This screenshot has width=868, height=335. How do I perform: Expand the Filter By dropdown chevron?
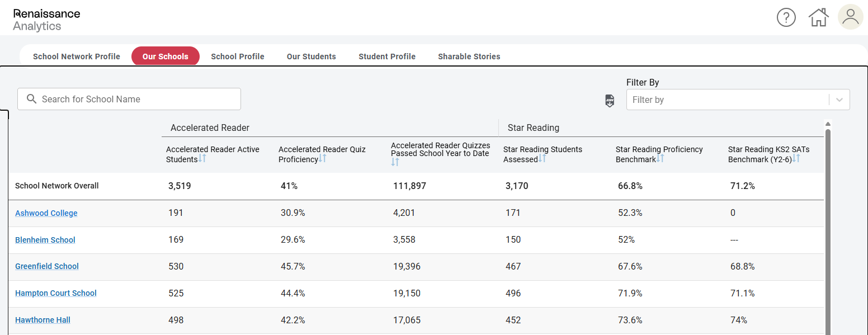coord(839,100)
